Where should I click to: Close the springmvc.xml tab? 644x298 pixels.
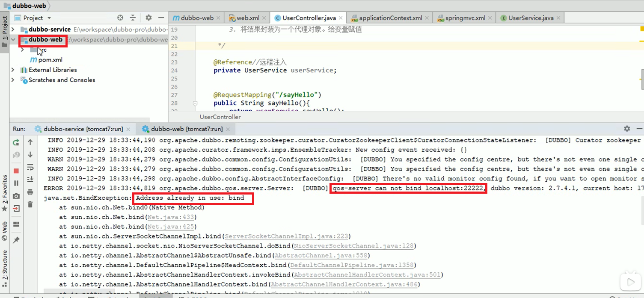(490, 18)
